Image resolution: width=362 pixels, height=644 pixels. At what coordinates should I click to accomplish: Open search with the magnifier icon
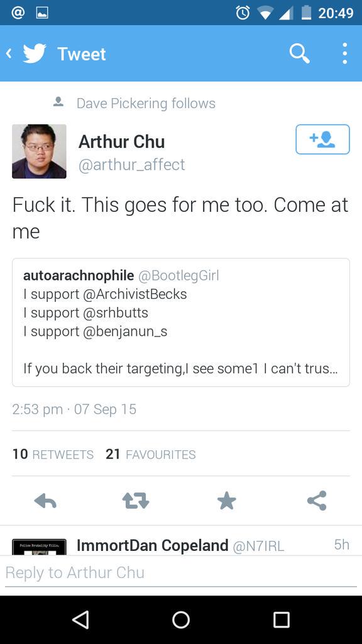click(x=299, y=53)
